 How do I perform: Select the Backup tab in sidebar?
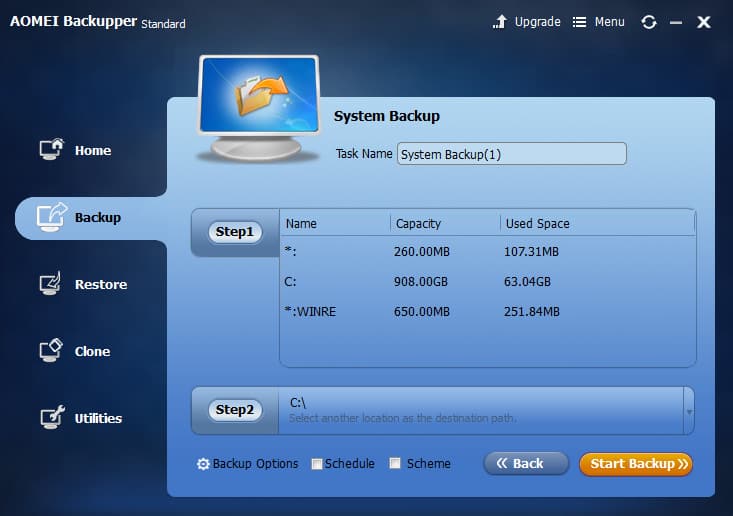click(90, 217)
